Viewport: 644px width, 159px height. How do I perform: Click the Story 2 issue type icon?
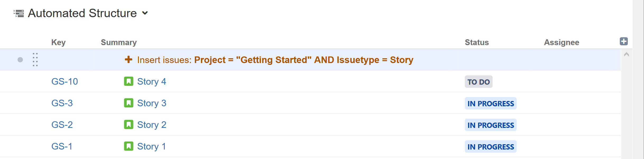[x=129, y=124]
